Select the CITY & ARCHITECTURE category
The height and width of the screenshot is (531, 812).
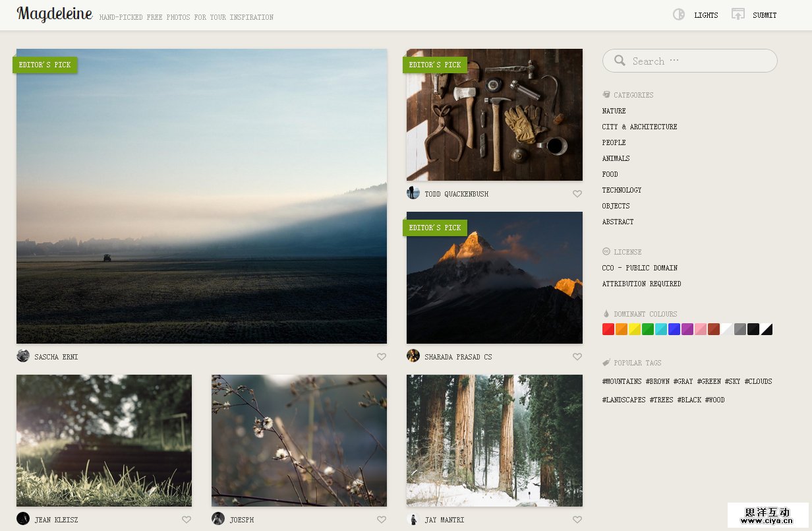639,127
